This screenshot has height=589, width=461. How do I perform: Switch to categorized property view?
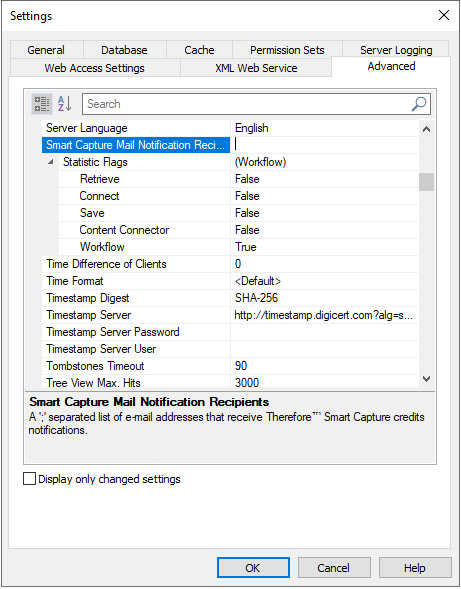point(42,104)
